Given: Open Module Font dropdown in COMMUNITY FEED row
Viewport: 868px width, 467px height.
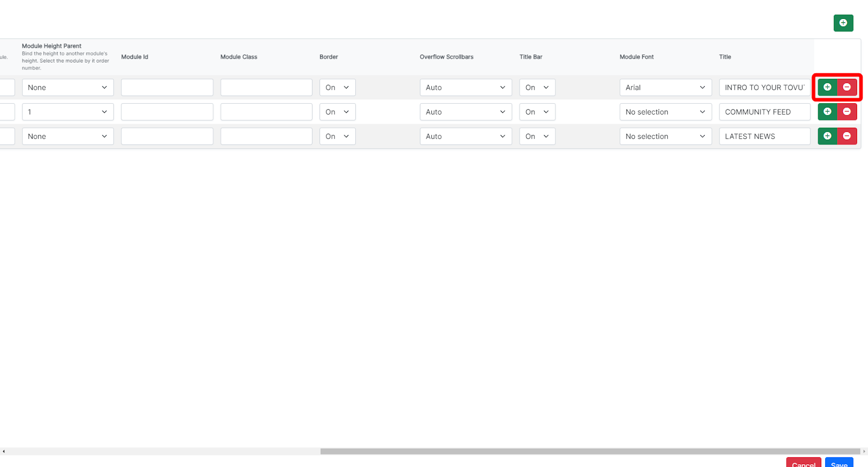Looking at the screenshot, I should [666, 112].
